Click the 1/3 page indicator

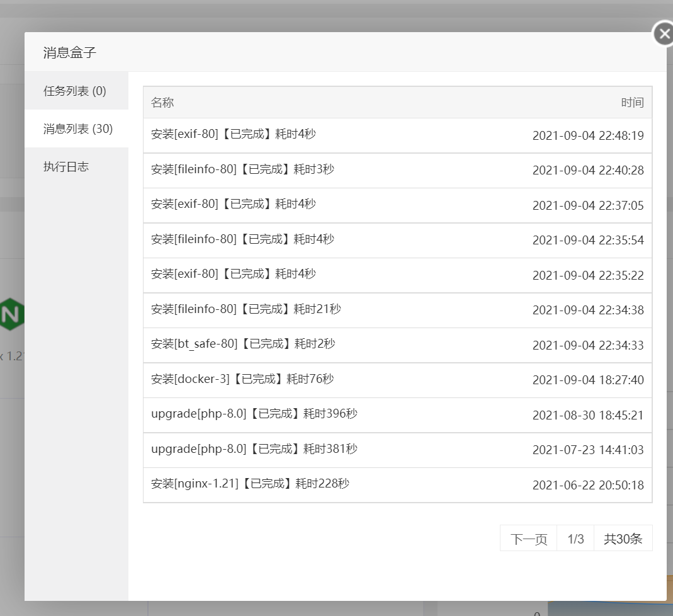pyautogui.click(x=575, y=539)
